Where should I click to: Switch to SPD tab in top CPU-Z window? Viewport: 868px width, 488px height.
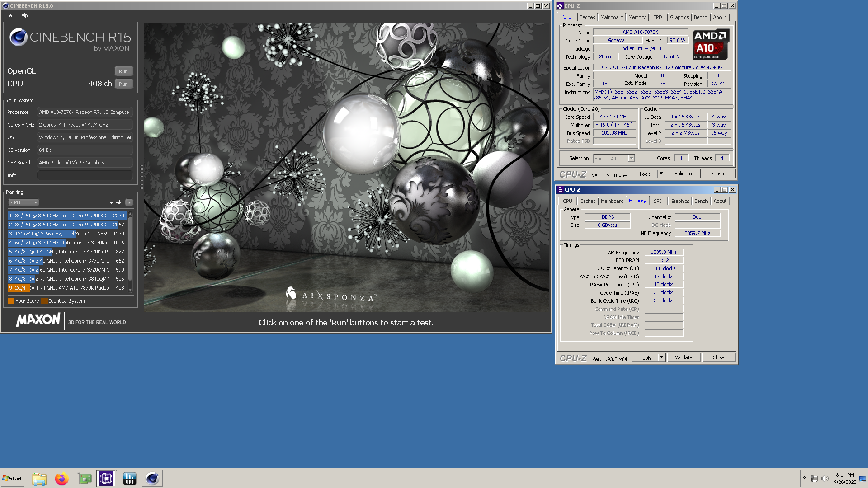tap(658, 17)
